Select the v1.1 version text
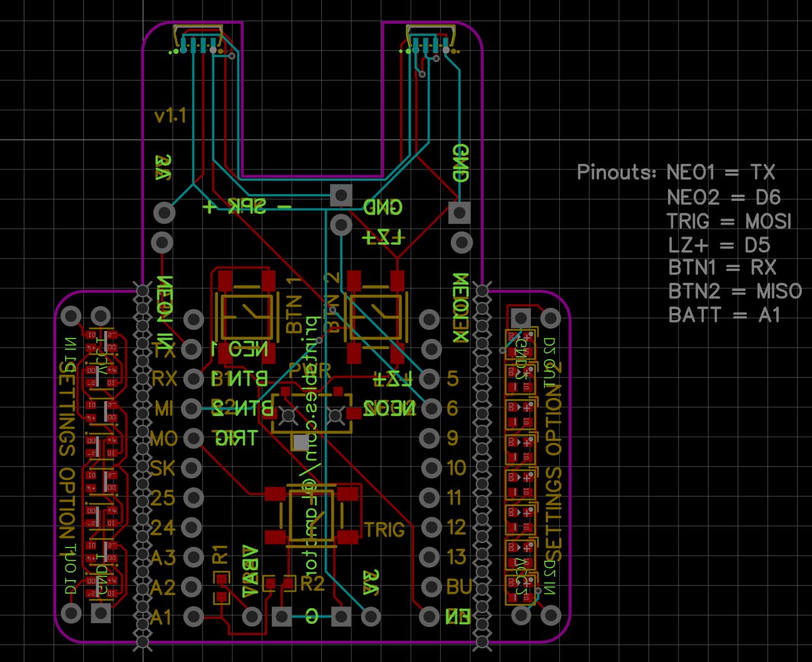Image resolution: width=812 pixels, height=662 pixels. point(170,116)
